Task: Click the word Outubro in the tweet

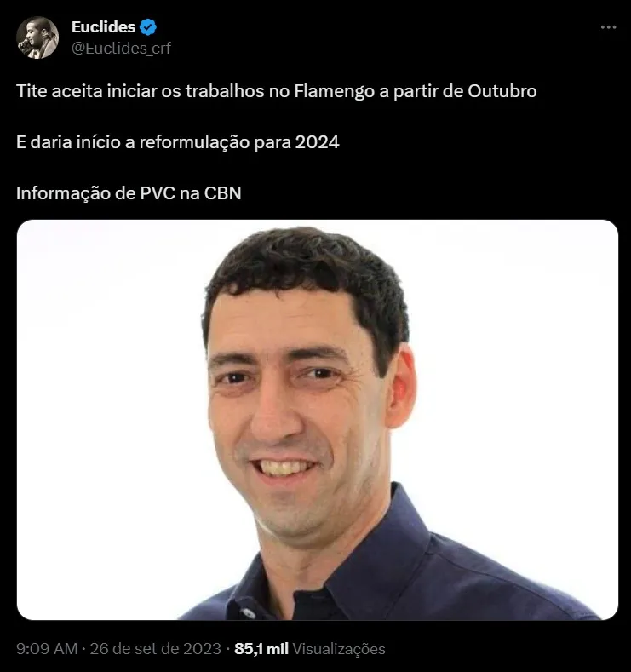Action: coord(502,91)
